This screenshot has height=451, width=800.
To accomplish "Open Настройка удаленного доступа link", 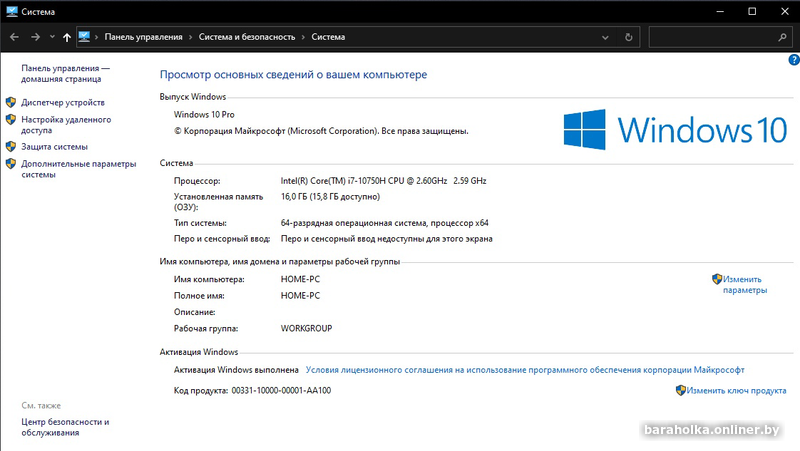I will pos(66,125).
